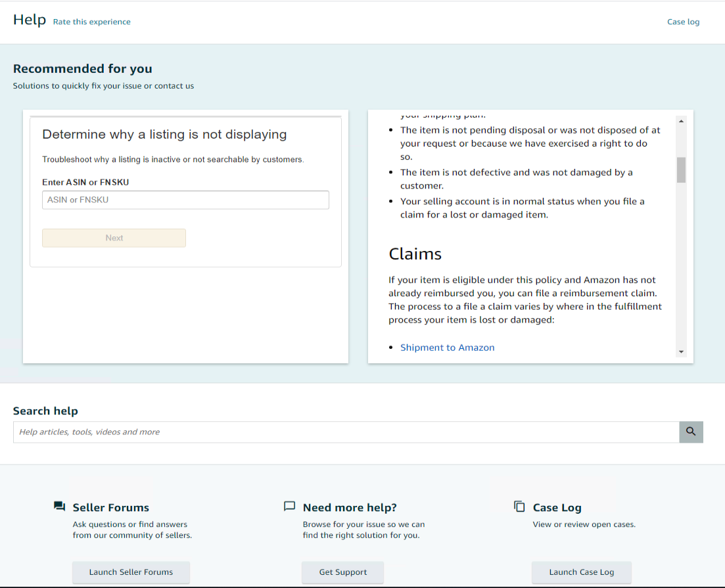This screenshot has width=725, height=588.
Task: Click the Get Support button
Action: (342, 572)
